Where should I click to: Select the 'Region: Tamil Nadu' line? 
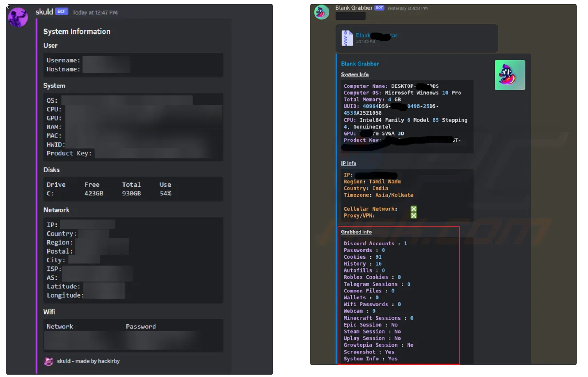[372, 182]
